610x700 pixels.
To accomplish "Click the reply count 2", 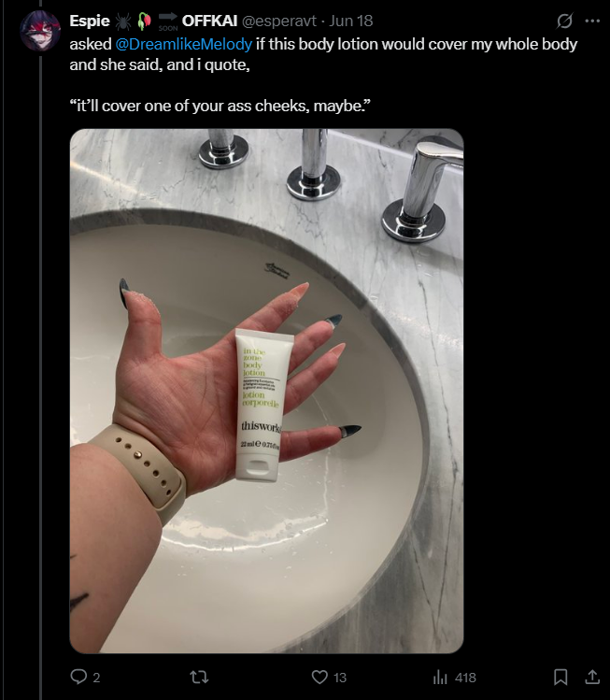I will point(96,678).
